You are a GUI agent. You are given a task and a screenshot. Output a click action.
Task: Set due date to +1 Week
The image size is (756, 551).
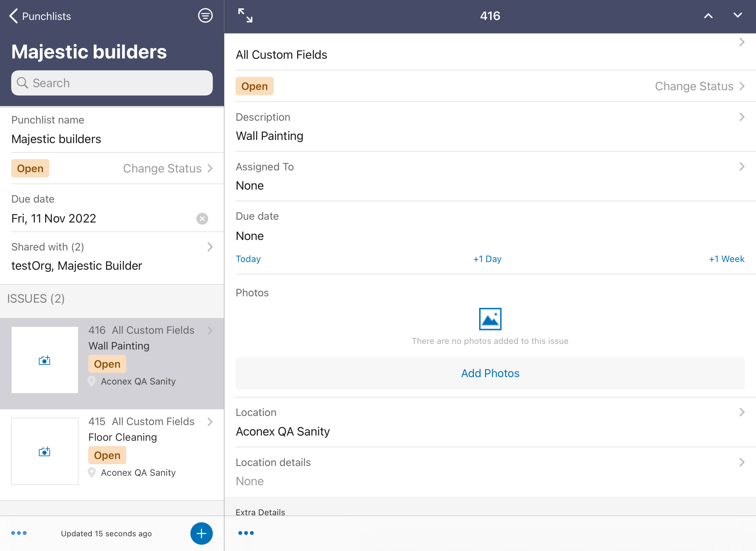coord(727,259)
